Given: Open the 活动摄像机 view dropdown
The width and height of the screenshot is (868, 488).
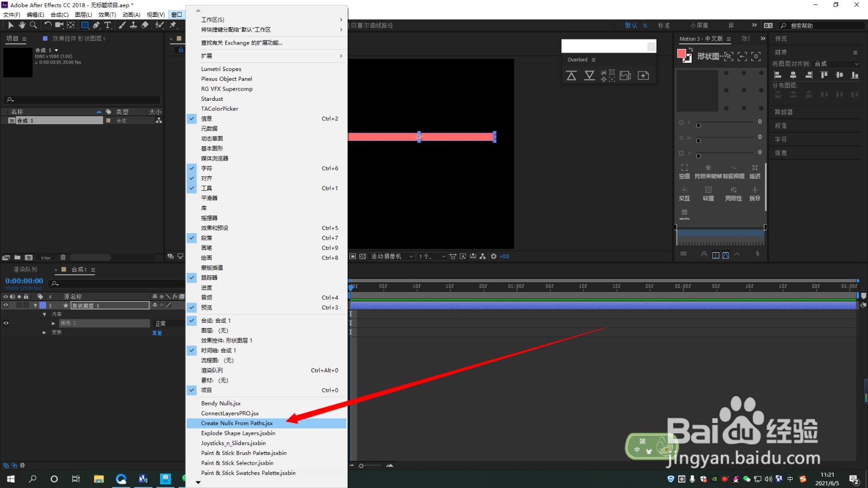Looking at the screenshot, I should click(392, 256).
